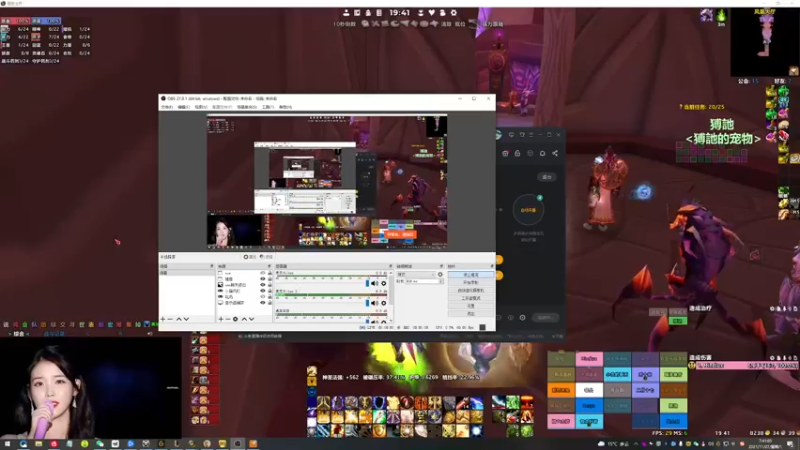Click the Properties button above the docks
The height and width of the screenshot is (450, 800).
click(250, 257)
